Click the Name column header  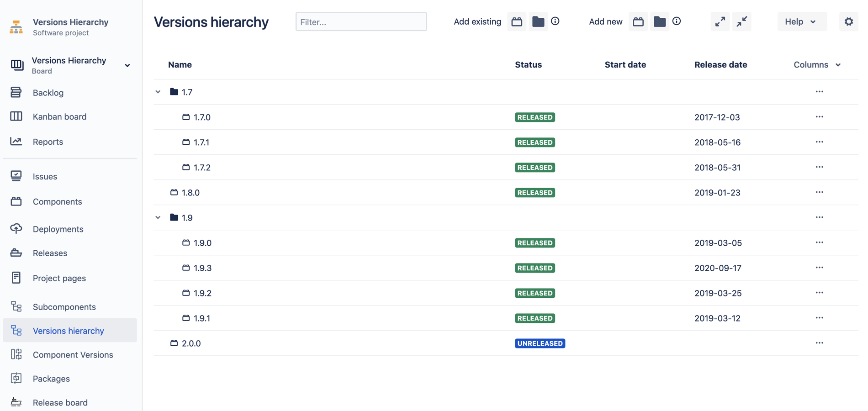click(180, 65)
